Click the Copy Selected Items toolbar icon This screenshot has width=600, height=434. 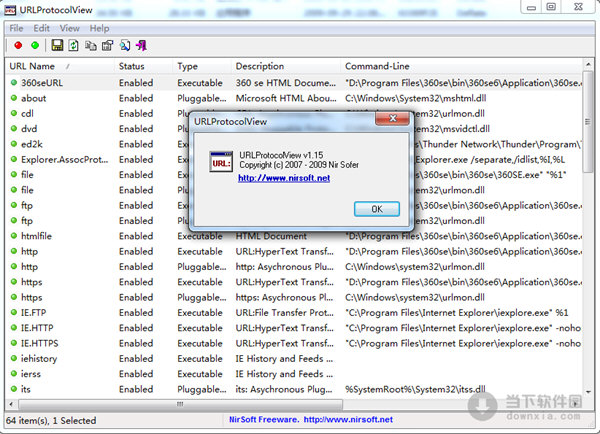pos(90,46)
